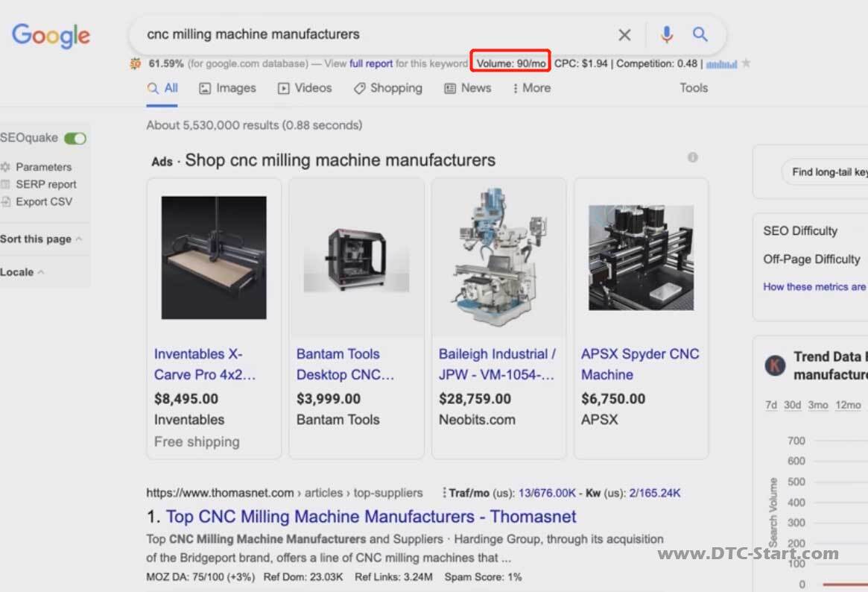
Task: Open the More search options dropdown
Action: [x=531, y=88]
